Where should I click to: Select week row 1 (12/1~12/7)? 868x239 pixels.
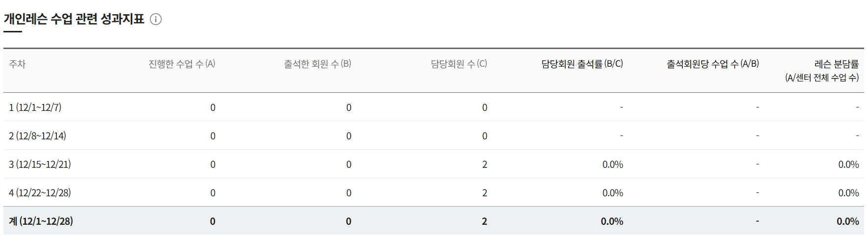point(434,107)
